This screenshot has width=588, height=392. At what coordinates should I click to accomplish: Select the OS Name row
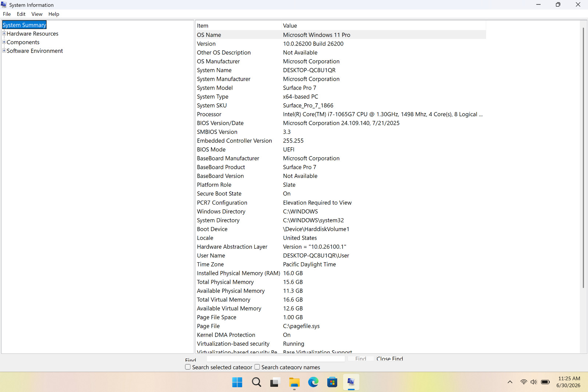tap(341, 35)
